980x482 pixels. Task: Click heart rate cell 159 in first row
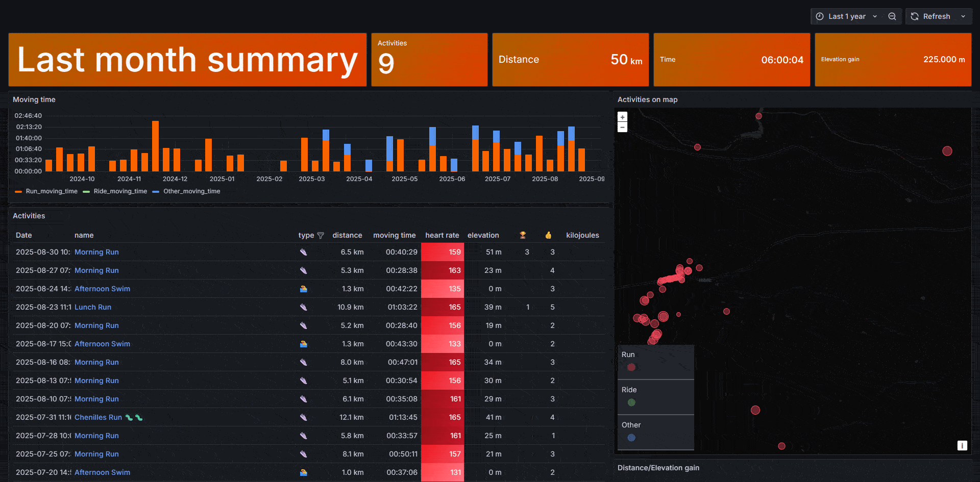pyautogui.click(x=443, y=252)
